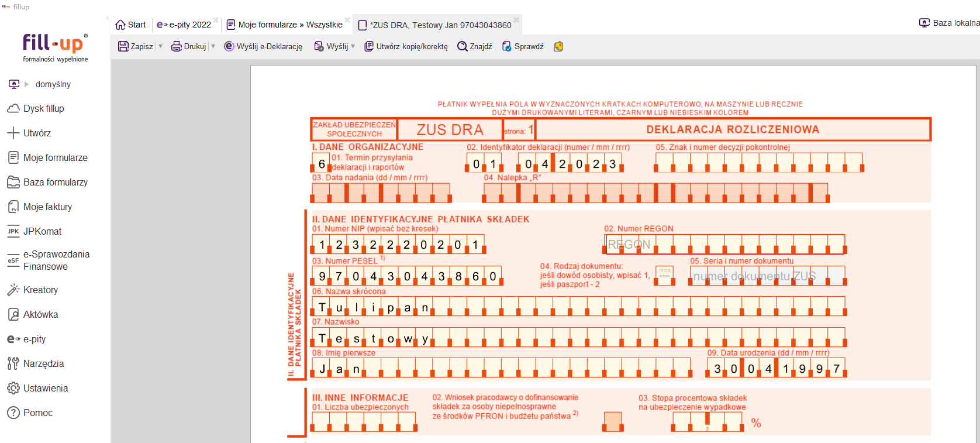The height and width of the screenshot is (443, 980).
Task: Click the Nazwa skrócona field
Action: [x=579, y=307]
